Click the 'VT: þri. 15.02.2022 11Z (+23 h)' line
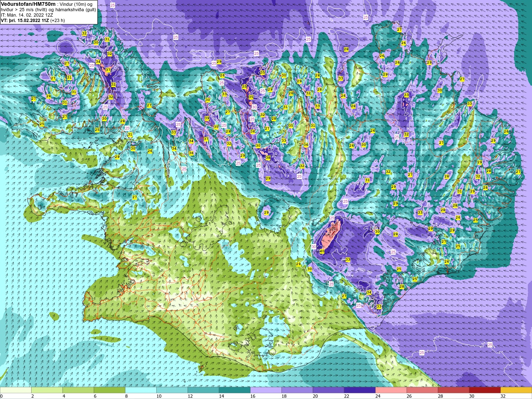Screen dimensions: 532x399 click(33, 20)
